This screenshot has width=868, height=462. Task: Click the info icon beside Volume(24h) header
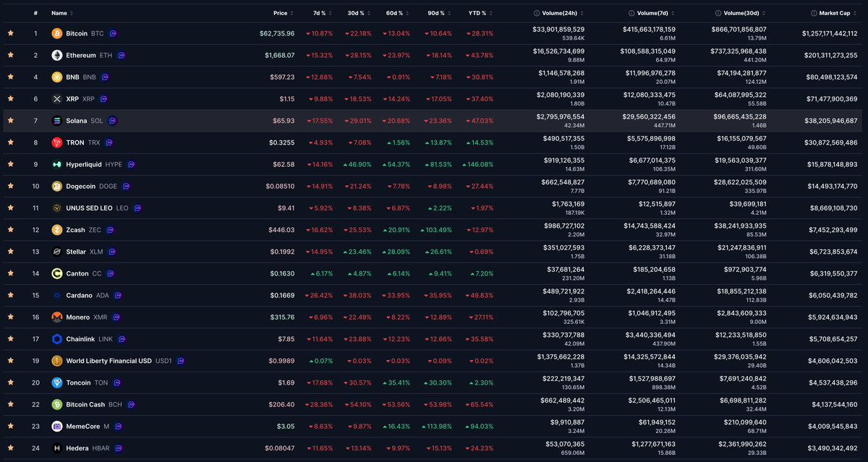(x=536, y=13)
